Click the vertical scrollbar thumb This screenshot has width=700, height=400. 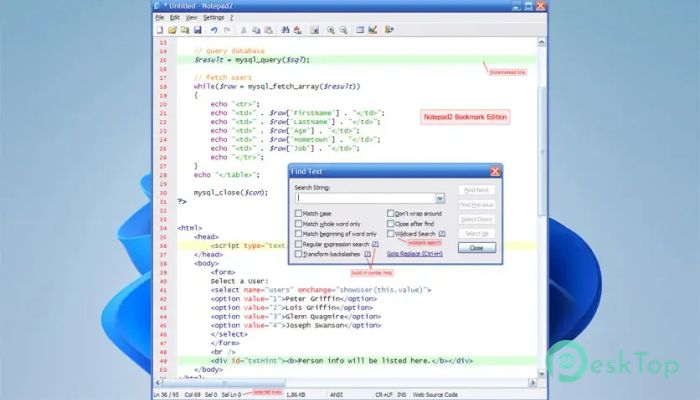click(x=542, y=152)
